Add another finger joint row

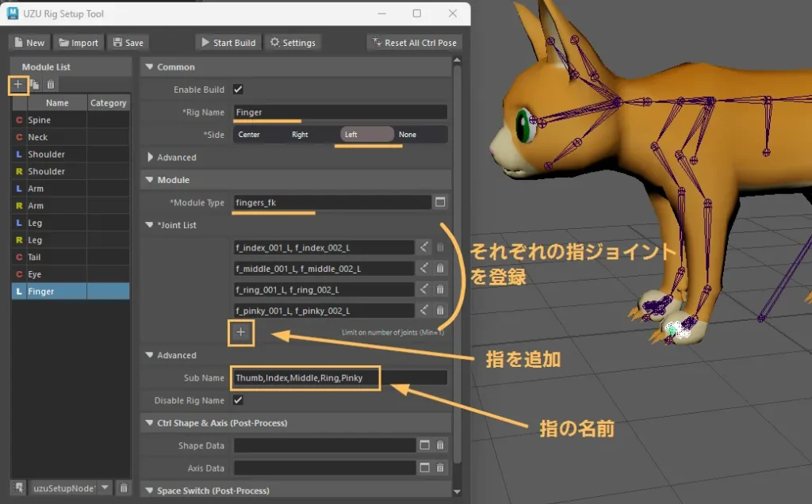[241, 332]
